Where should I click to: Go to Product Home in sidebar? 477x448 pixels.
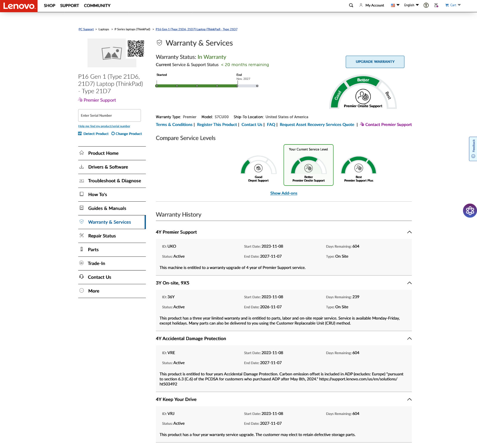pos(112,153)
